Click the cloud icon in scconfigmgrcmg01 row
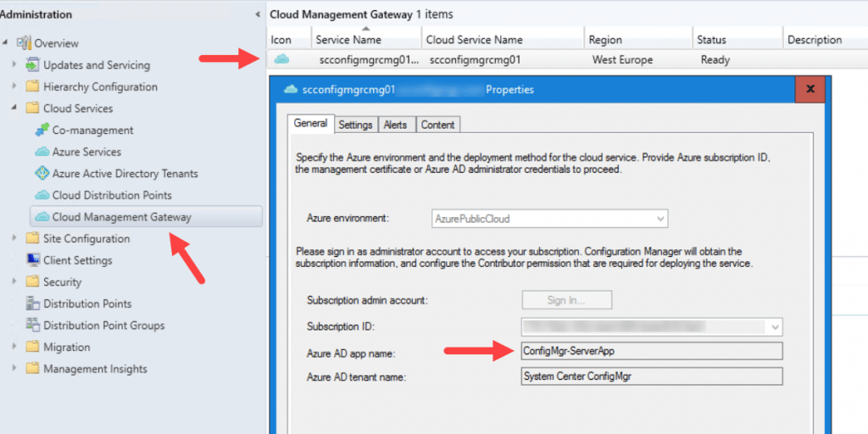 tap(281, 59)
